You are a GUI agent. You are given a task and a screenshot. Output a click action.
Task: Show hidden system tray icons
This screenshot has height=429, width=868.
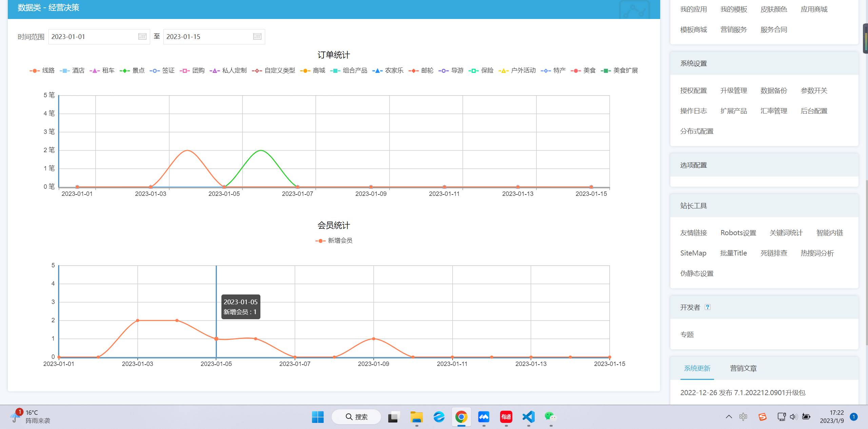[x=729, y=417]
